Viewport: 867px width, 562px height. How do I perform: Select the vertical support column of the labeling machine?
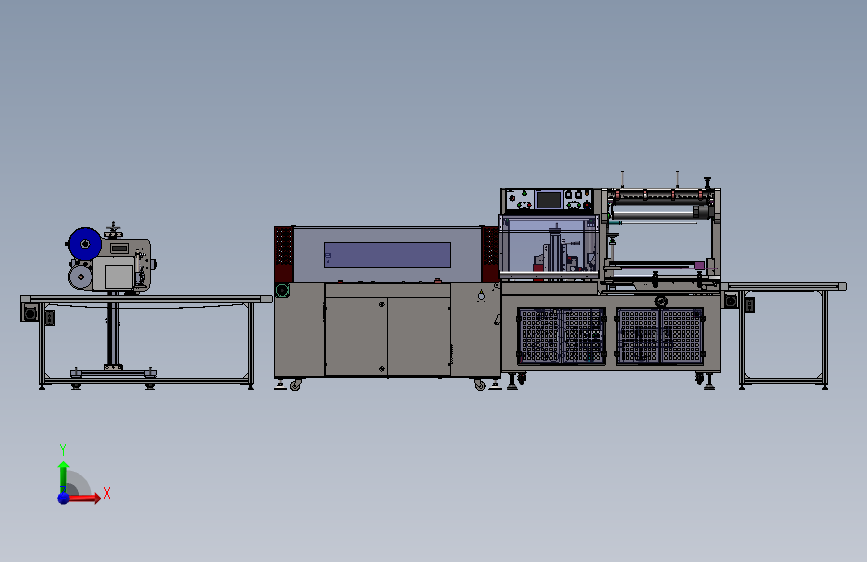[x=113, y=330]
